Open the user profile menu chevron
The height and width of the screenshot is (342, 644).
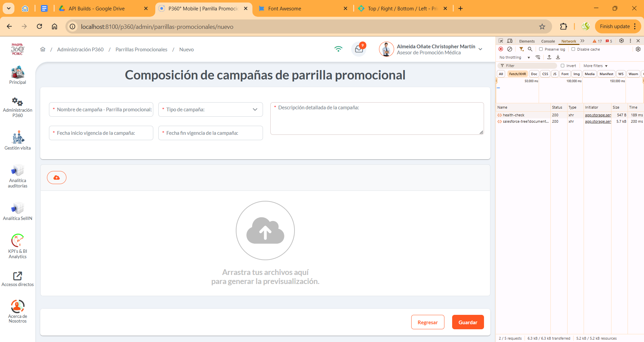pyautogui.click(x=480, y=49)
